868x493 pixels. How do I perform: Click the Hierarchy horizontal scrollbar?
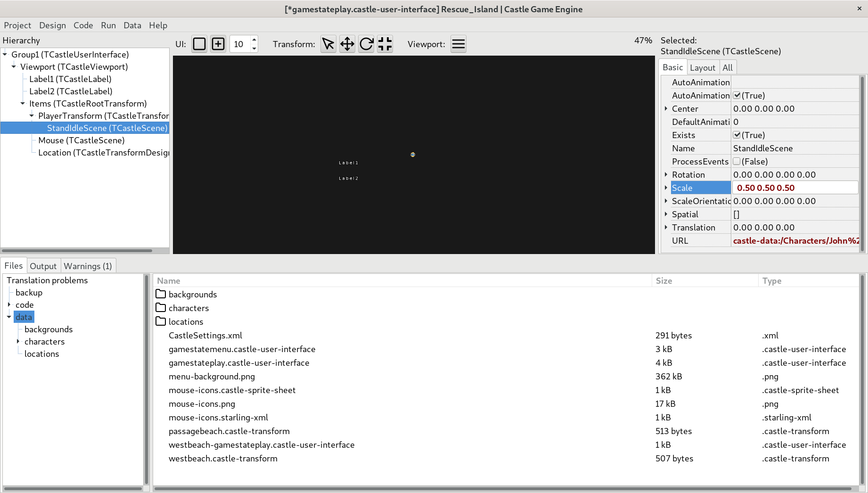pyautogui.click(x=77, y=250)
